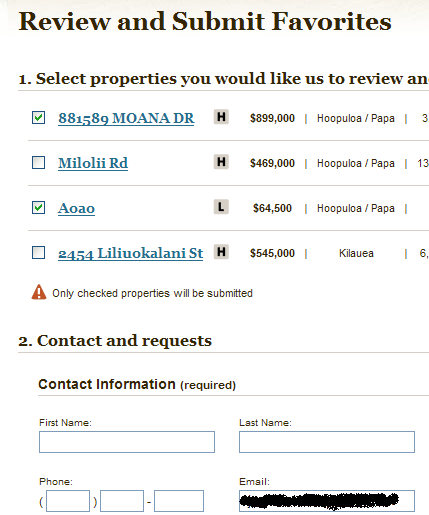
Task: Click the orange warning triangle icon
Action: [x=39, y=292]
